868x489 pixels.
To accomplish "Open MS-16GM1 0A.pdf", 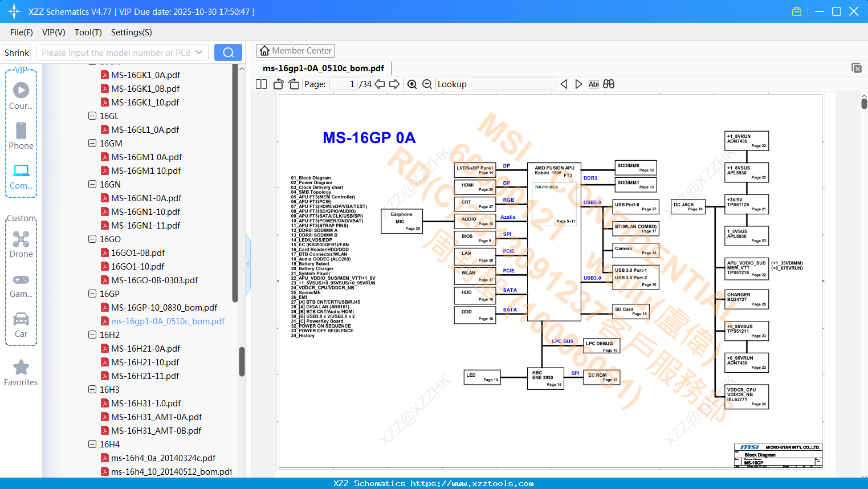I will (146, 157).
